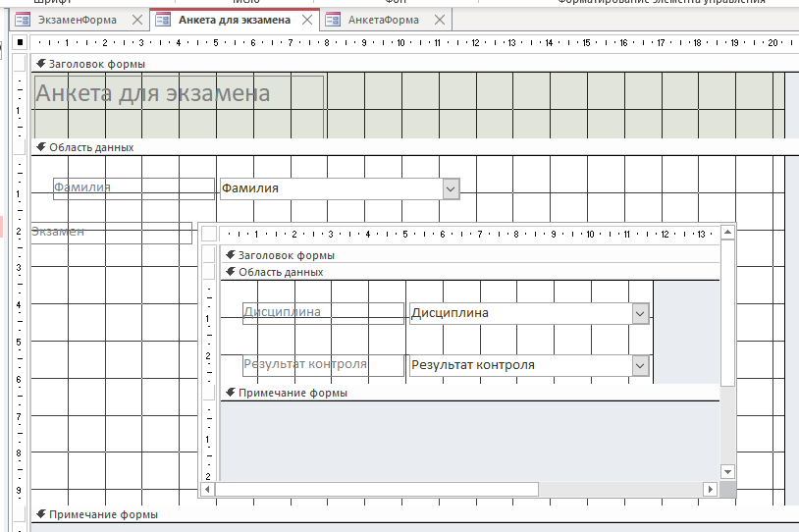Open the Результат контроля dropdown arrow
799x532 pixels.
point(640,366)
